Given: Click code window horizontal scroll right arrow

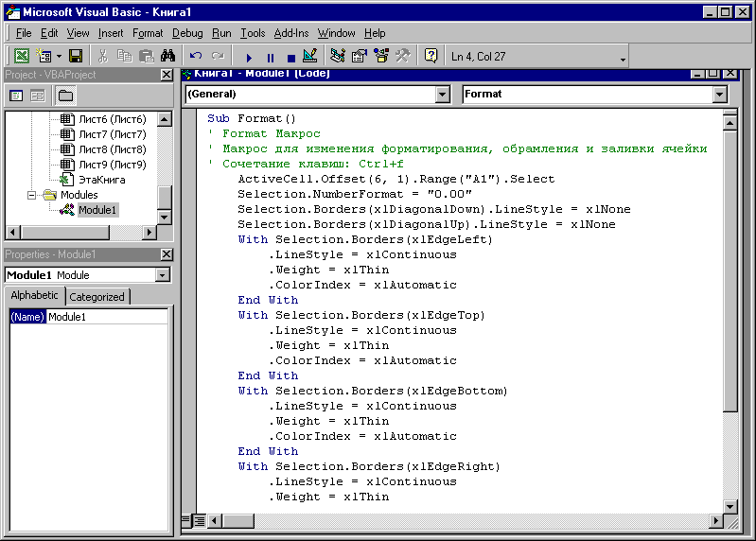Looking at the screenshot, I should point(716,521).
